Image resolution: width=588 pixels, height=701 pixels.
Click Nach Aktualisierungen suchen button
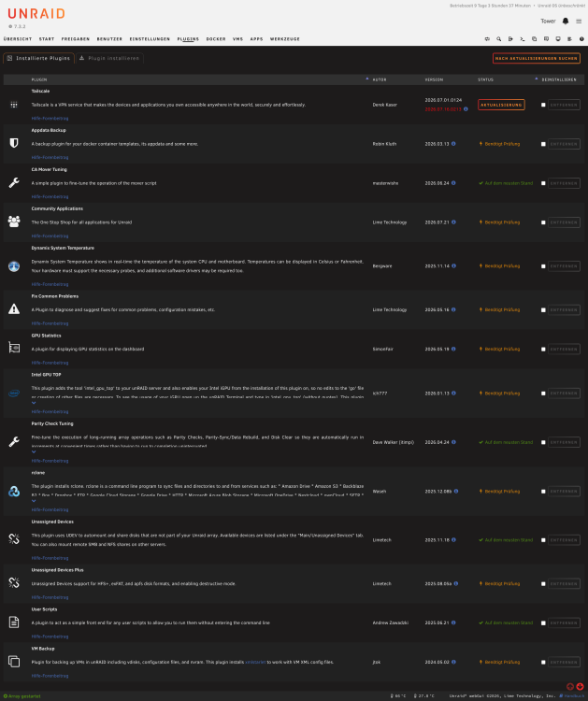(537, 58)
